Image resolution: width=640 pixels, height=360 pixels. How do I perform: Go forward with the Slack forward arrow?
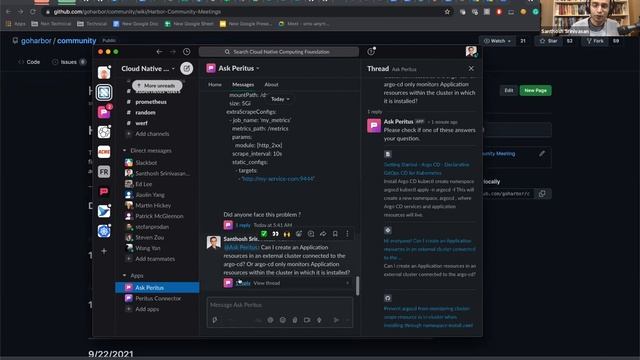coord(173,52)
